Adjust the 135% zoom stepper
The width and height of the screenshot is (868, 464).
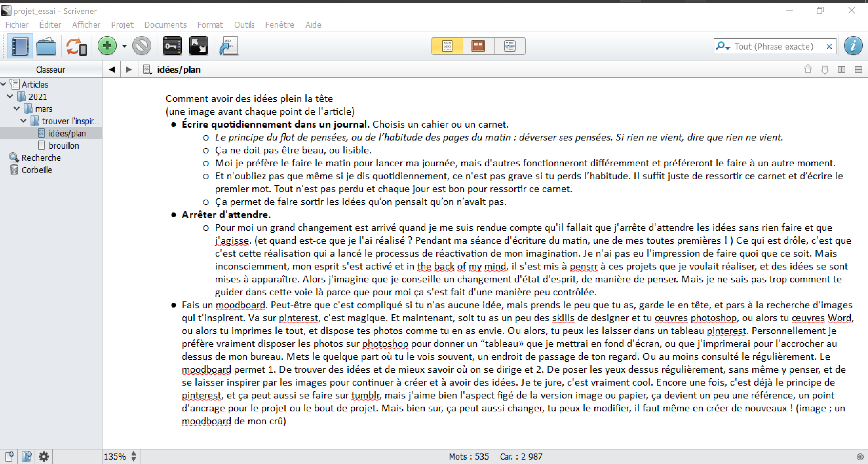tap(134, 457)
